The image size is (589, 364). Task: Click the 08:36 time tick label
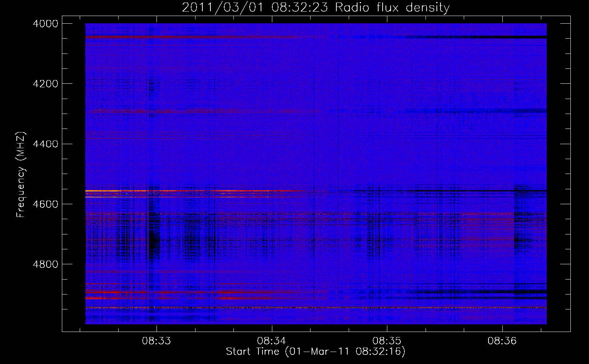point(502,341)
